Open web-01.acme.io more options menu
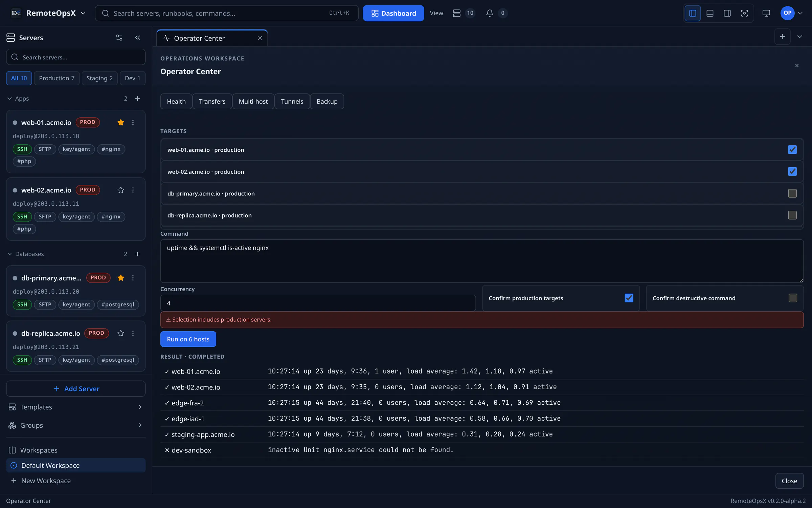 [133, 123]
